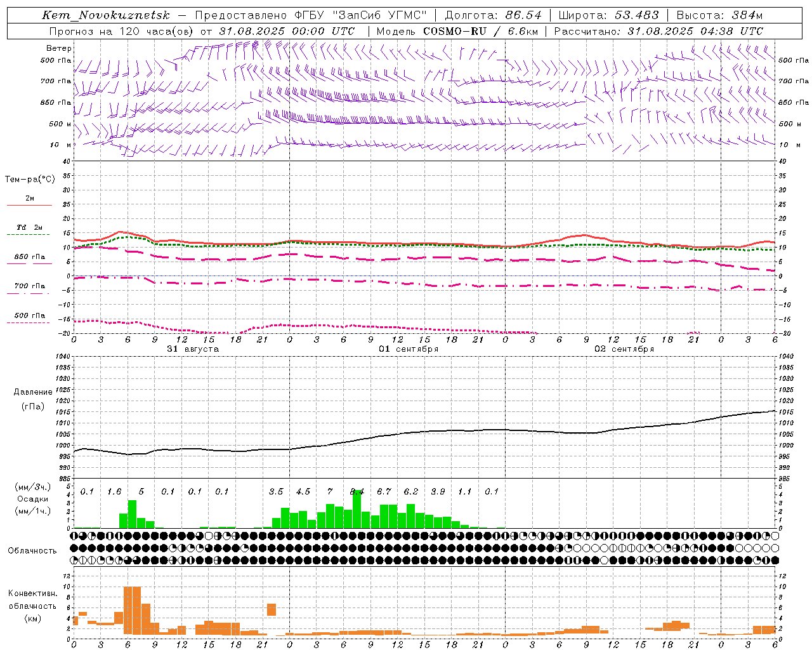Click the '(гПа)' pressure unit label
This screenshot has width=812, height=650.
coord(32,406)
